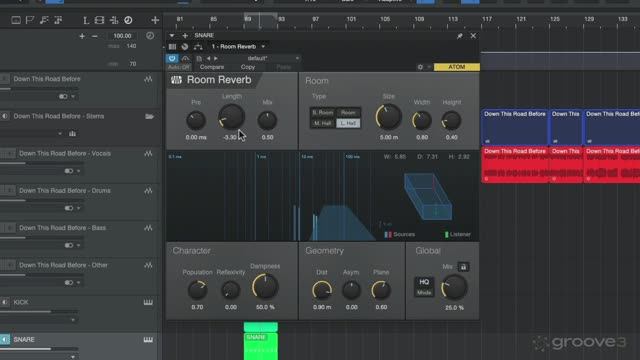
Task: Click the round knob icon in plugin header
Action: tap(184, 47)
